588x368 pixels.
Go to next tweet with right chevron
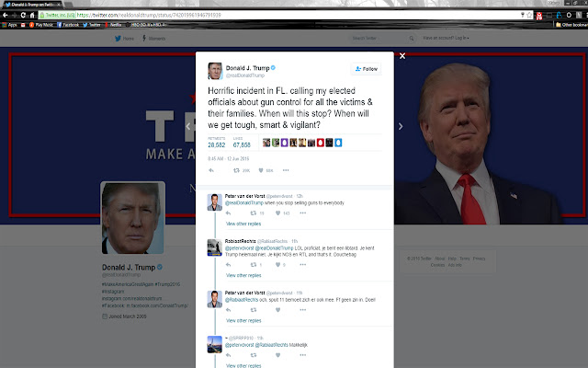coord(401,127)
